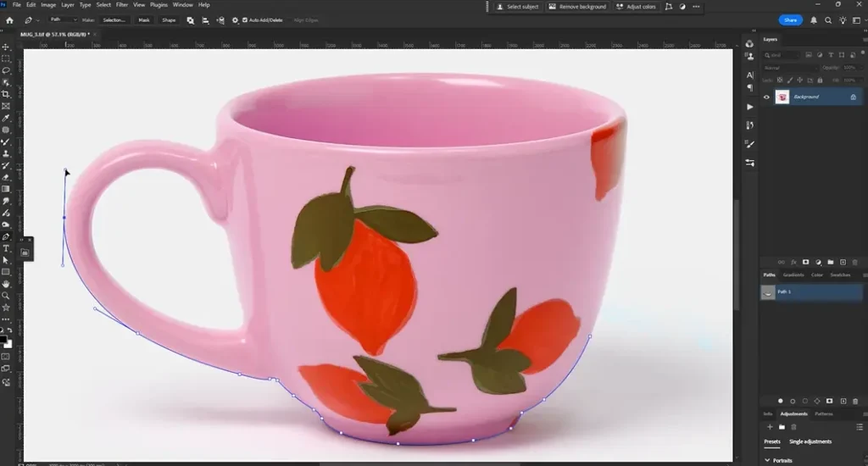Click the Home icon in the options bar

pos(9,19)
